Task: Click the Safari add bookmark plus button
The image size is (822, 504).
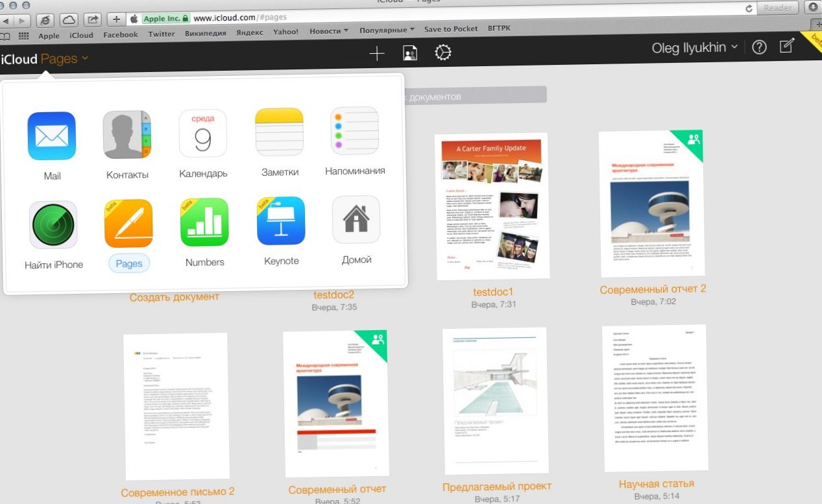Action: (x=116, y=19)
